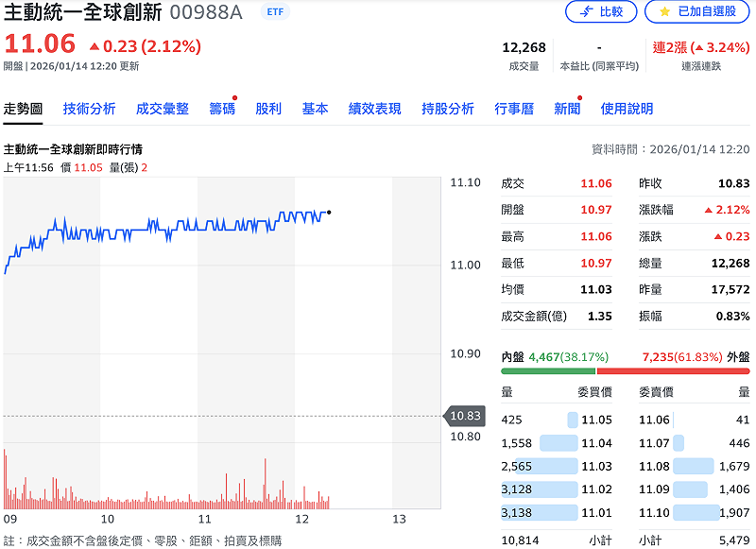Open the 成交彙整 tab

tap(162, 109)
